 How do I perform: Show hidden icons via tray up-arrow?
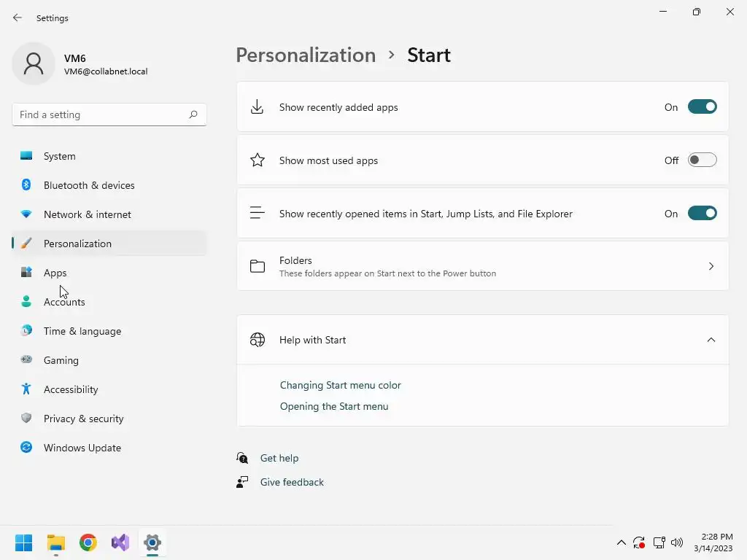[x=622, y=542]
